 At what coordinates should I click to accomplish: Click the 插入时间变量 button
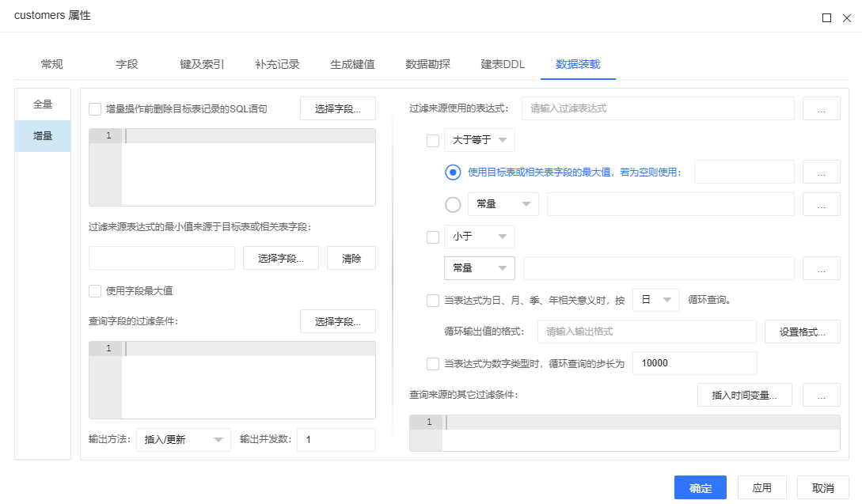pos(744,395)
